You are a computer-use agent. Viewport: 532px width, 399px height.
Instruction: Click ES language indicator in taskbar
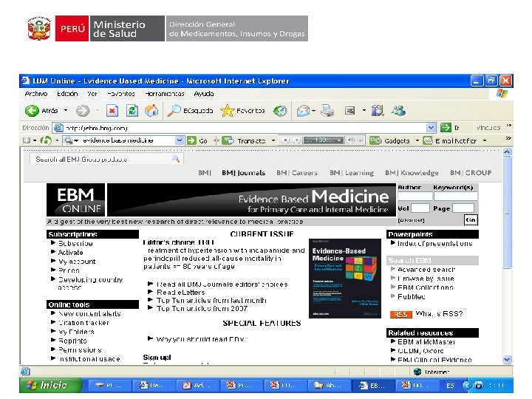(x=450, y=386)
